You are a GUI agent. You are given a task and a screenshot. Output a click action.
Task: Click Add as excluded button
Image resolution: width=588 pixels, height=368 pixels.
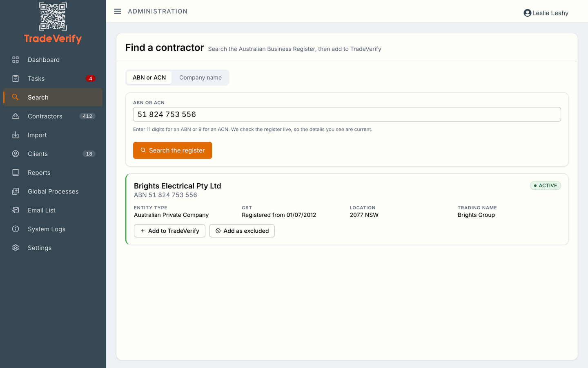pyautogui.click(x=242, y=231)
